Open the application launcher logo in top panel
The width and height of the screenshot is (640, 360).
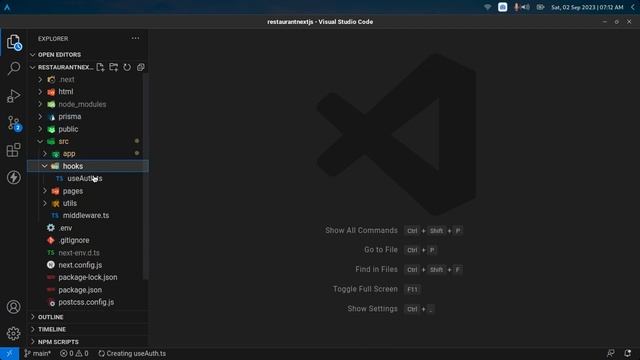(7, 7)
